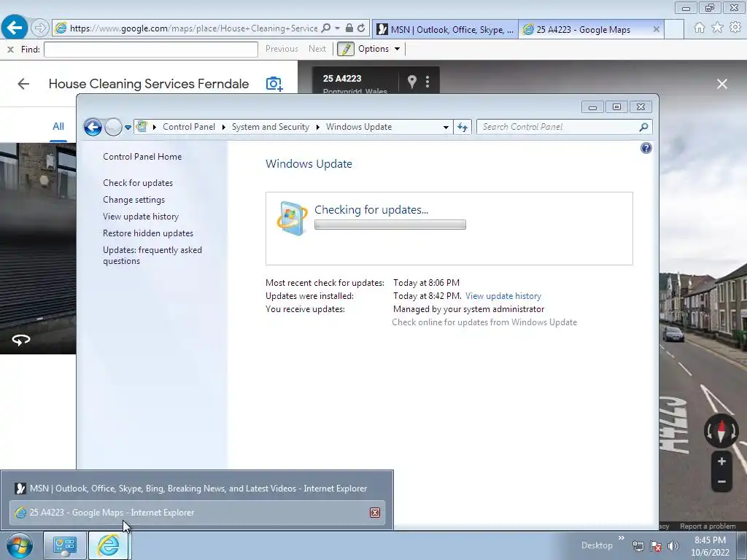
Task: Click add photo camera icon in Maps
Action: 274,84
